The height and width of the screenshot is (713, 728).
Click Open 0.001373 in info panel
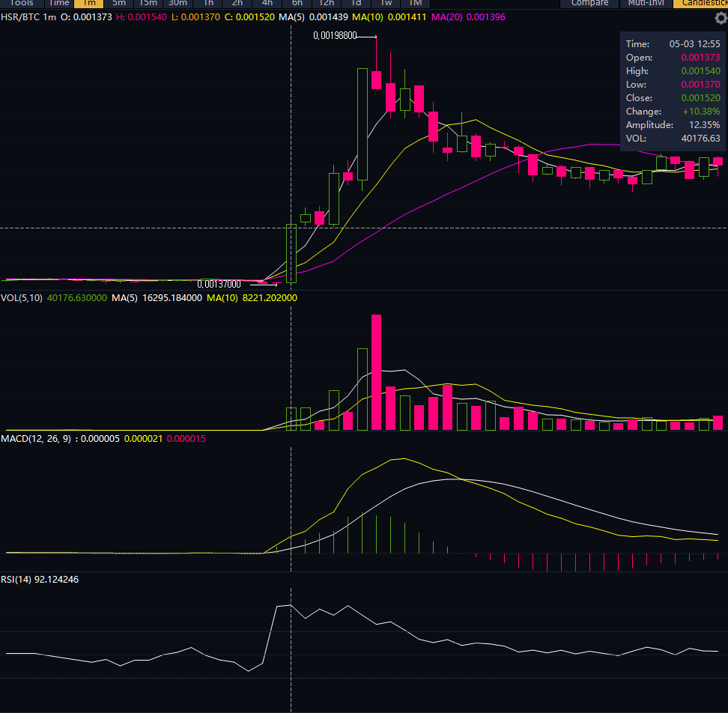coord(673,58)
